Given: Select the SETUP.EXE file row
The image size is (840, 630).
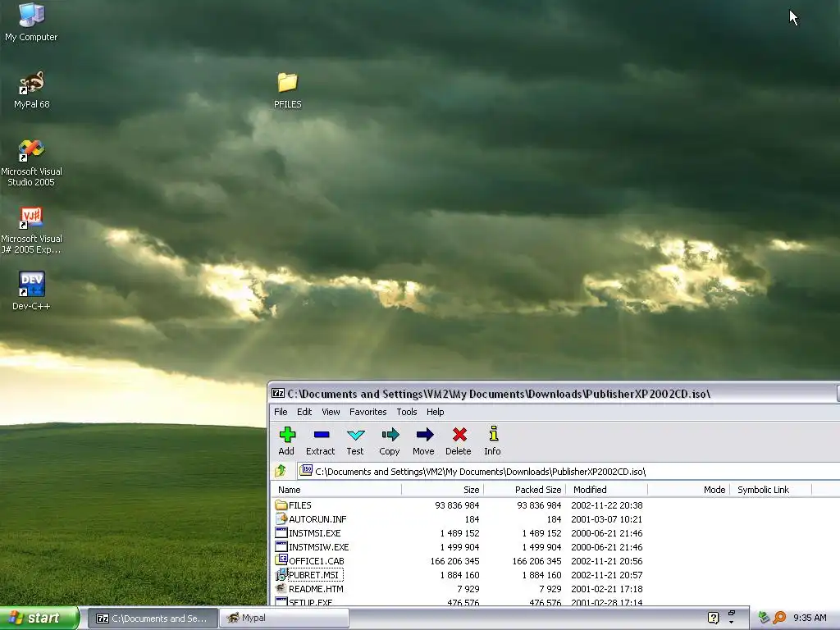Looking at the screenshot, I should pyautogui.click(x=461, y=601).
